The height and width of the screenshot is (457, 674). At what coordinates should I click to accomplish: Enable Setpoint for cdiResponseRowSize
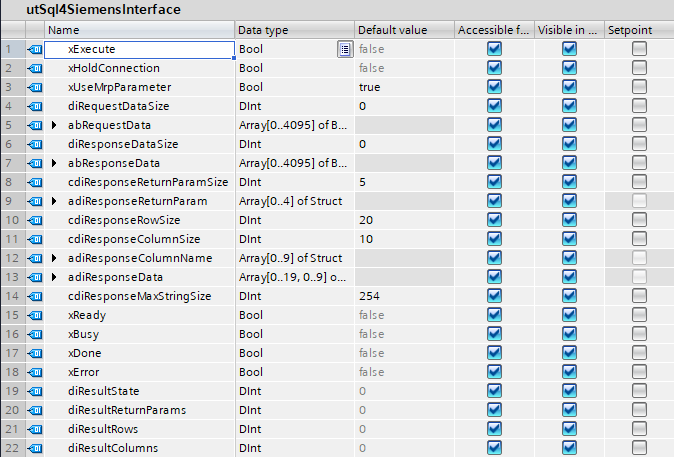[x=639, y=220]
